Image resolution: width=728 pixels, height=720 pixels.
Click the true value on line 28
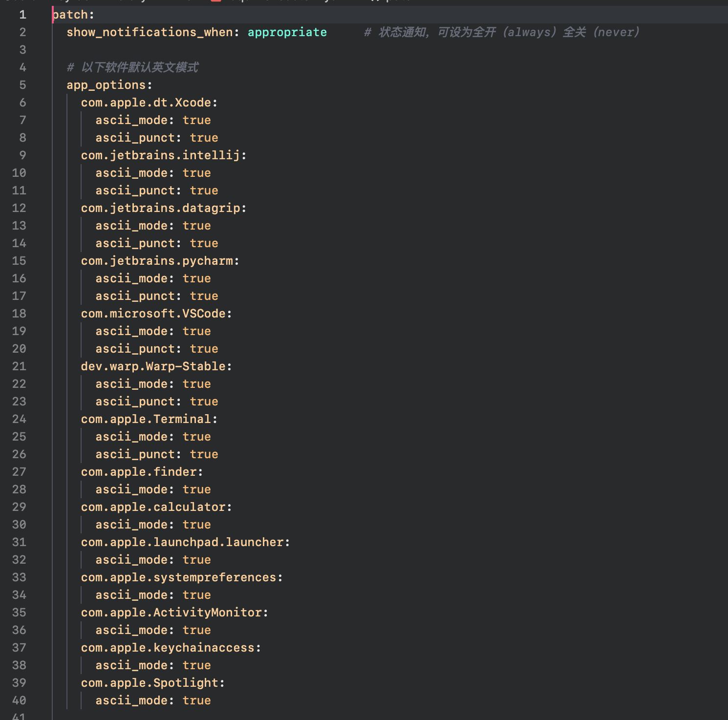point(197,489)
